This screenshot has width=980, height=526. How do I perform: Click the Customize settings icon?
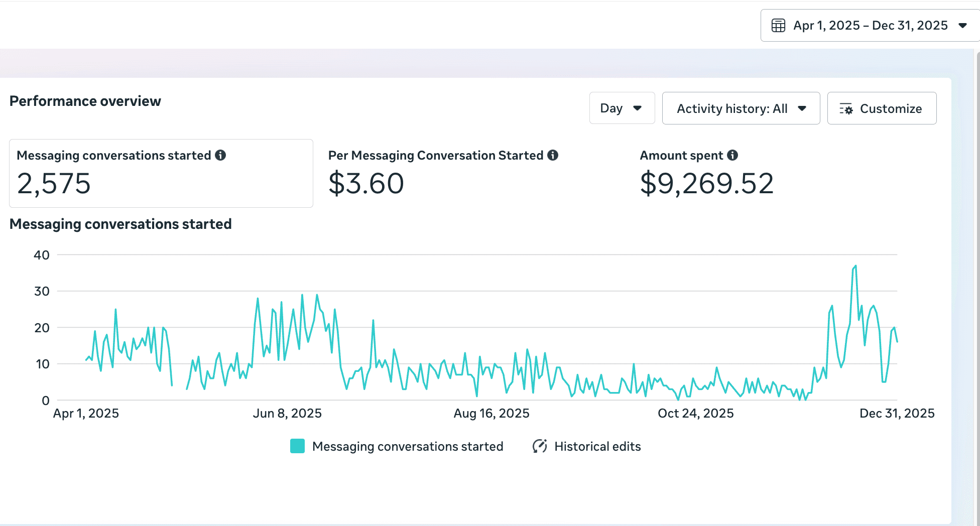[846, 108]
